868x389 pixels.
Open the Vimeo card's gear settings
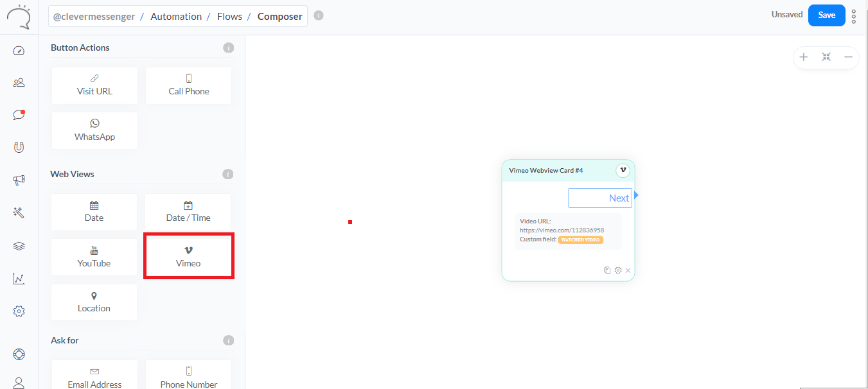[618, 270]
